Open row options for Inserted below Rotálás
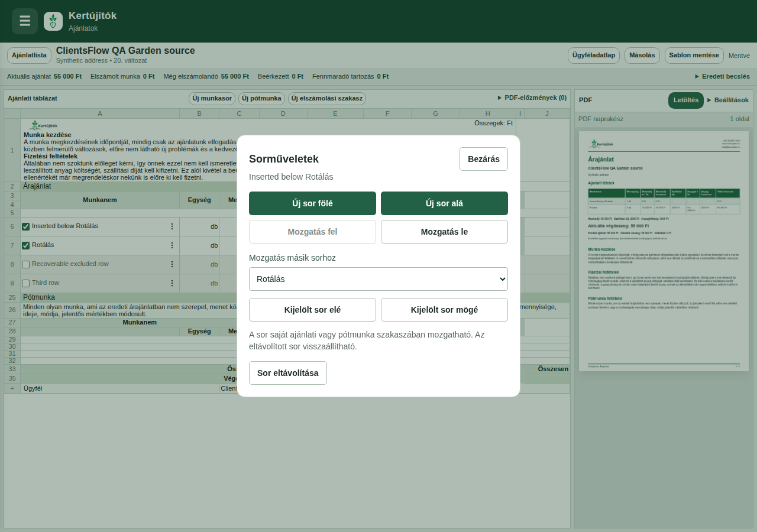The width and height of the screenshot is (757, 532). coord(172,226)
